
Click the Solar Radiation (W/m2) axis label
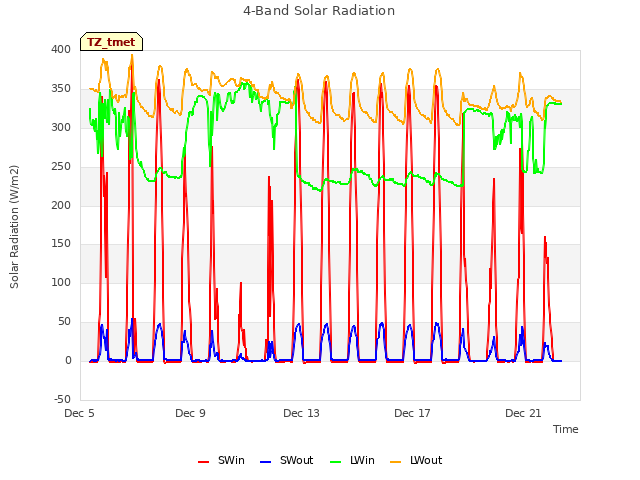(x=14, y=227)
